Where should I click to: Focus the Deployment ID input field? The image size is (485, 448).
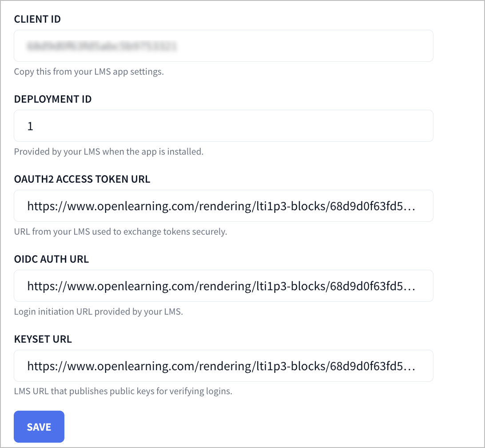coord(223,126)
